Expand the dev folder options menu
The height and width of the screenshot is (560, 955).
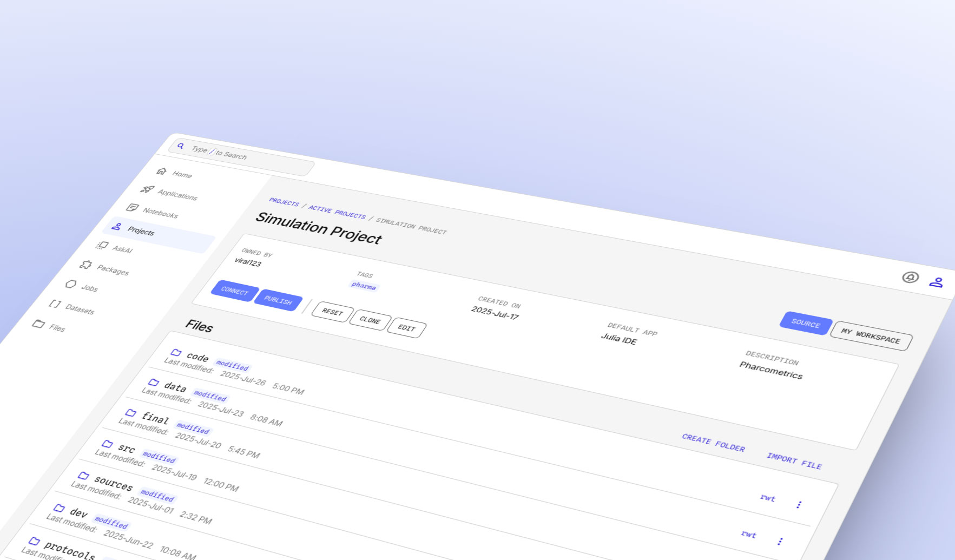point(780,541)
